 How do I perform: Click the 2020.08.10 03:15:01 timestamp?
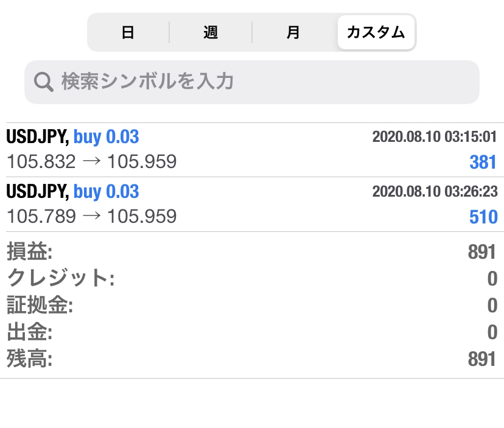click(435, 136)
